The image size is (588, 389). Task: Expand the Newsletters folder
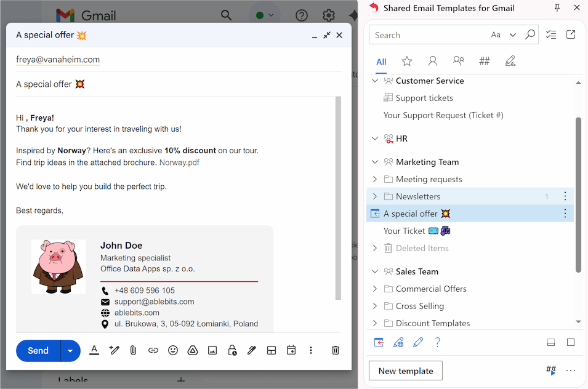coord(374,196)
